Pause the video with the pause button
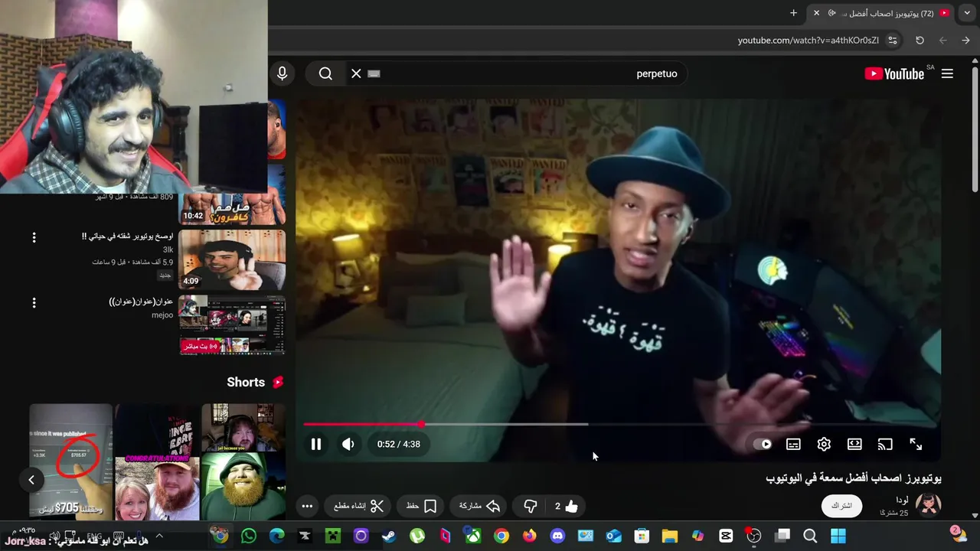Image resolution: width=980 pixels, height=551 pixels. (316, 444)
